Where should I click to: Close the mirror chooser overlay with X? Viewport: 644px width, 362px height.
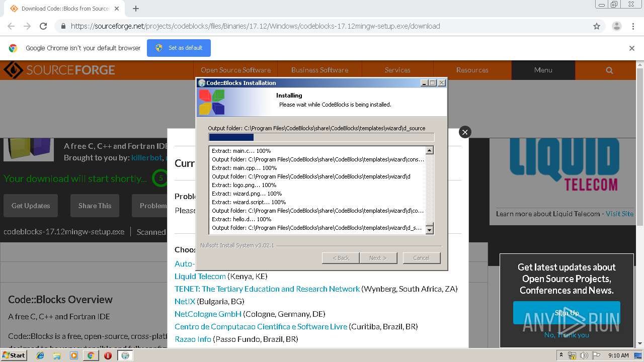click(465, 132)
